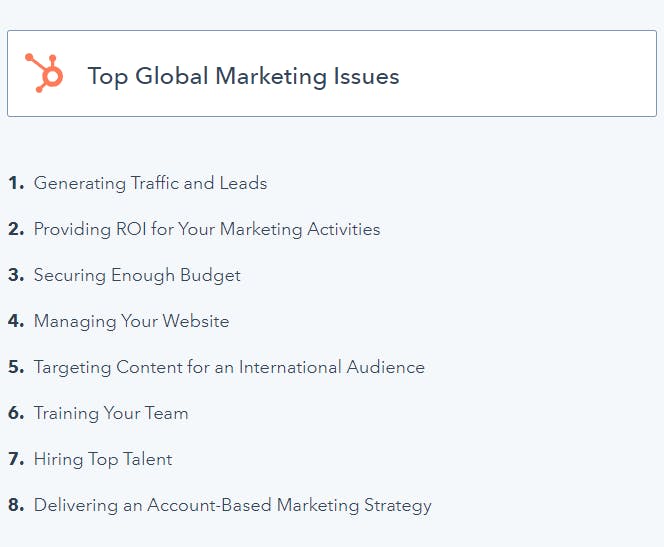Click the list number 1 marker
Viewport: 664px width, 547px height.
coord(15,183)
